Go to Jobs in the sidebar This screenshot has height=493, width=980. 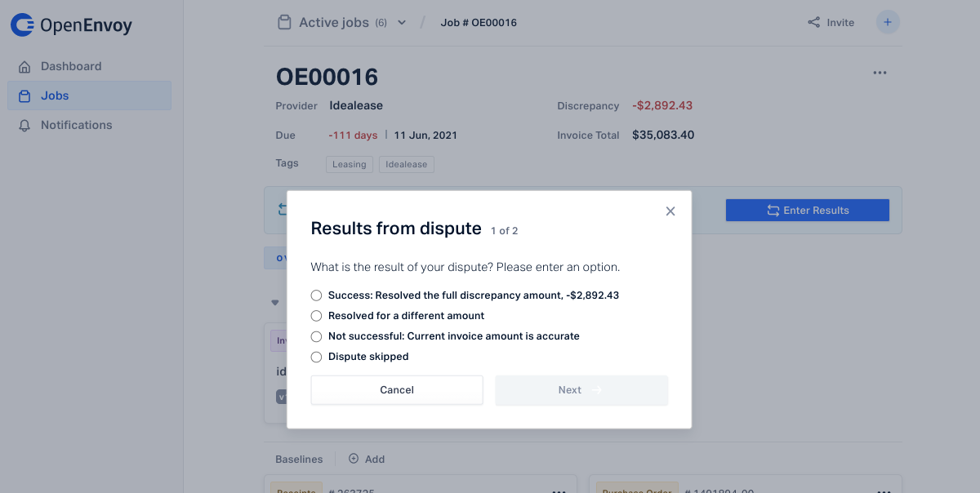(x=89, y=95)
